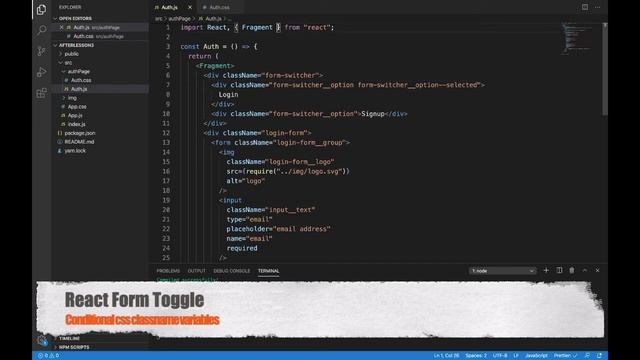Click "email address" placeholder string on line 22
Image resolution: width=640 pixels, height=360 pixels.
[x=302, y=229]
